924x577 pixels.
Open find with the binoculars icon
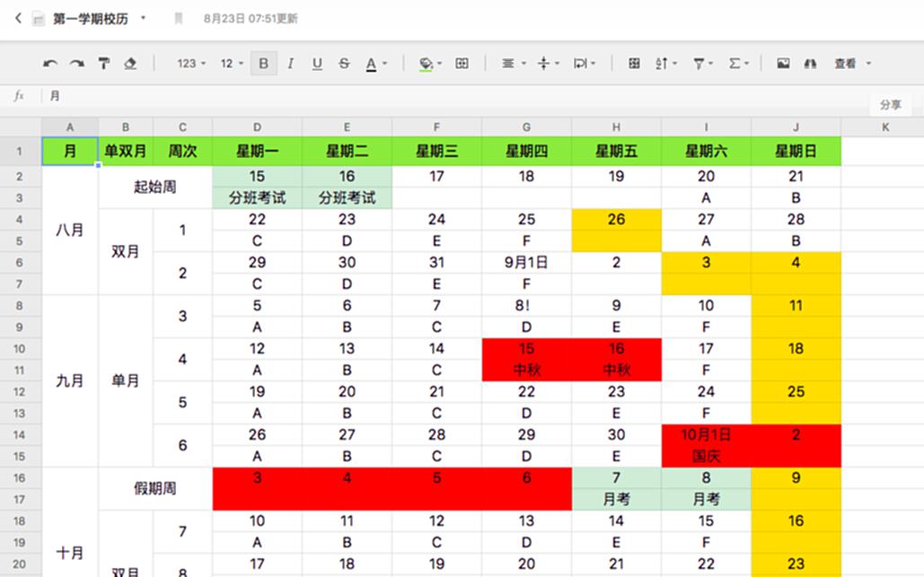[811, 64]
